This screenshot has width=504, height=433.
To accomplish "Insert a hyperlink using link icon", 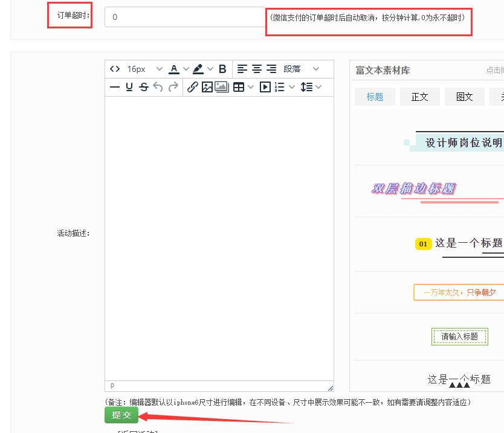I will coord(192,87).
